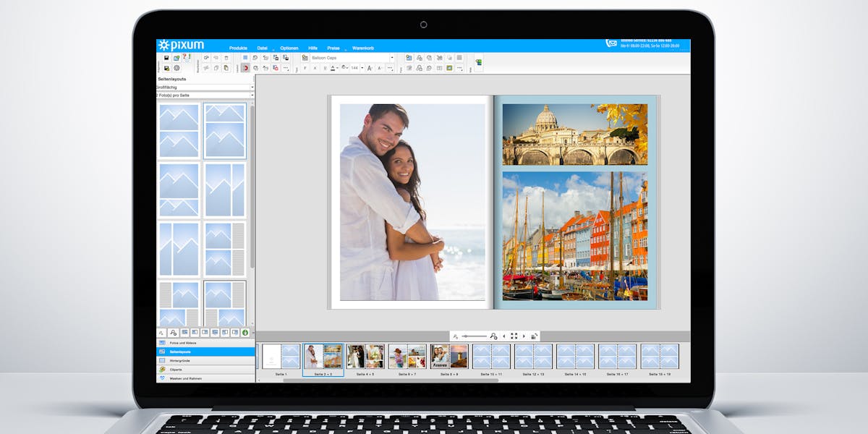868x434 pixels.
Task: Save the photo book project with the disk icon
Action: coord(166,58)
